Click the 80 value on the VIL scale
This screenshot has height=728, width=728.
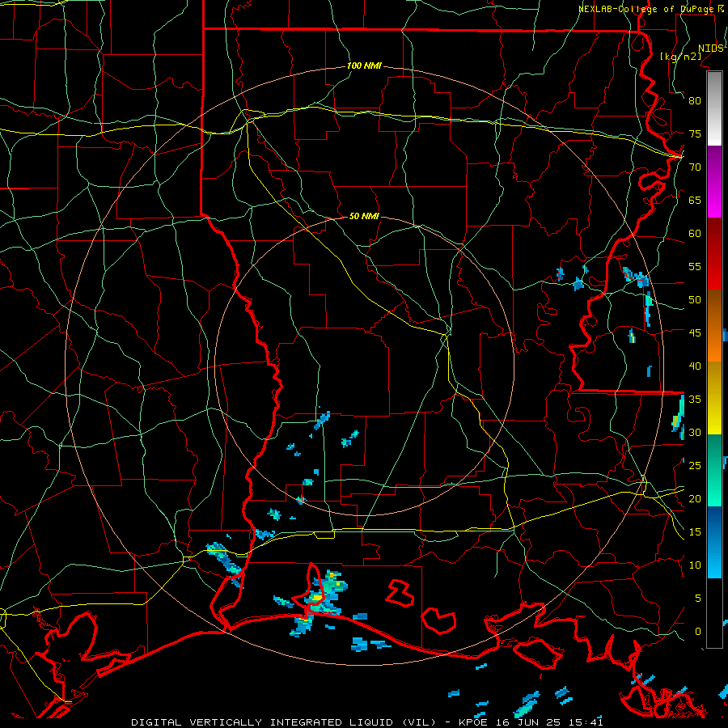[695, 101]
